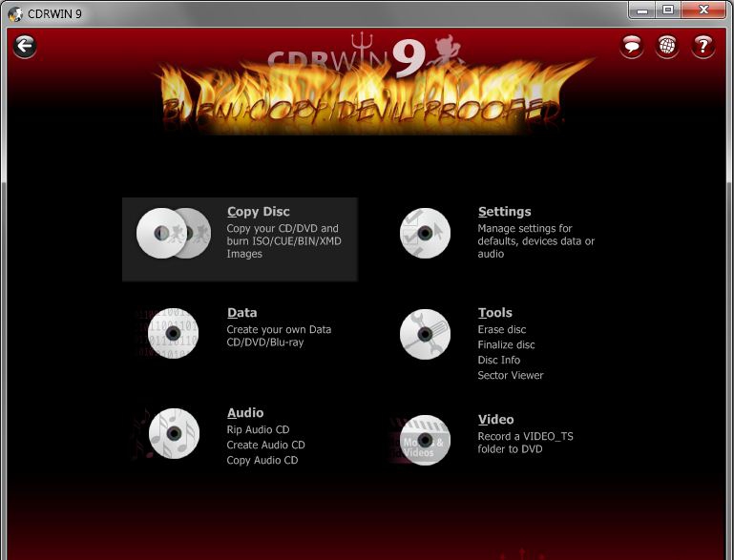Screen dimensions: 734x560
Task: Click the Copy Disc double-disc icon
Action: click(174, 233)
